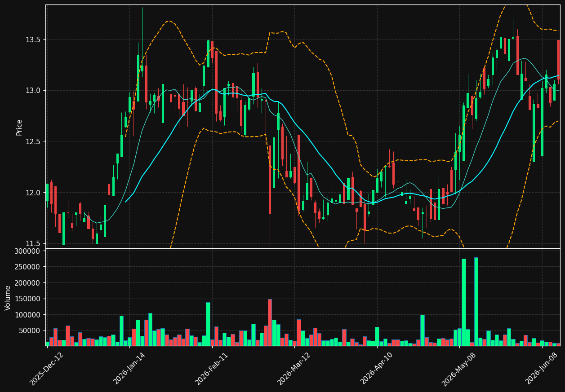
Task: Click the 250000 volume axis tick
Action: click(27, 267)
